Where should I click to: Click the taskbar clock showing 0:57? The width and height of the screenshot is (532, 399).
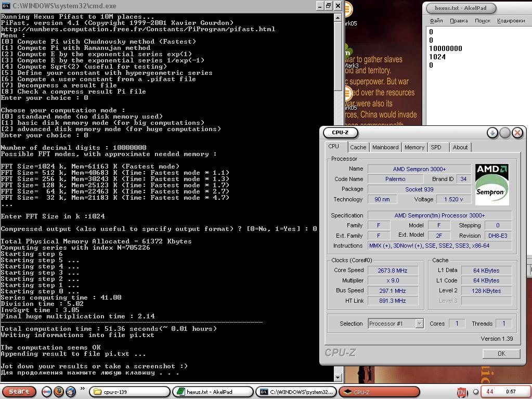511,392
